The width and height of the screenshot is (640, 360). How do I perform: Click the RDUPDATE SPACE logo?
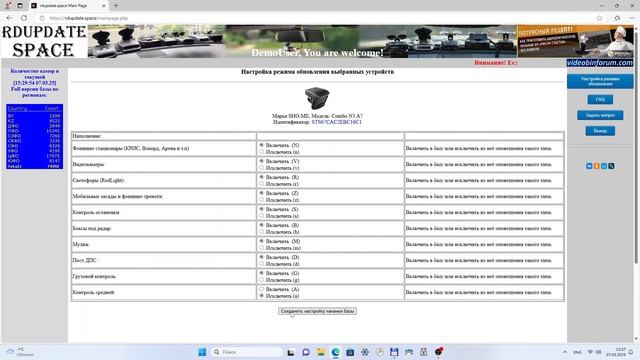[44, 41]
